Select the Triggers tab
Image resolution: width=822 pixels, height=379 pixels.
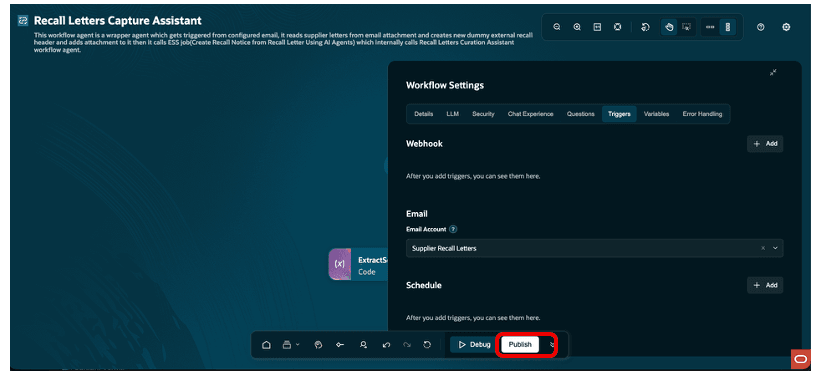(619, 114)
